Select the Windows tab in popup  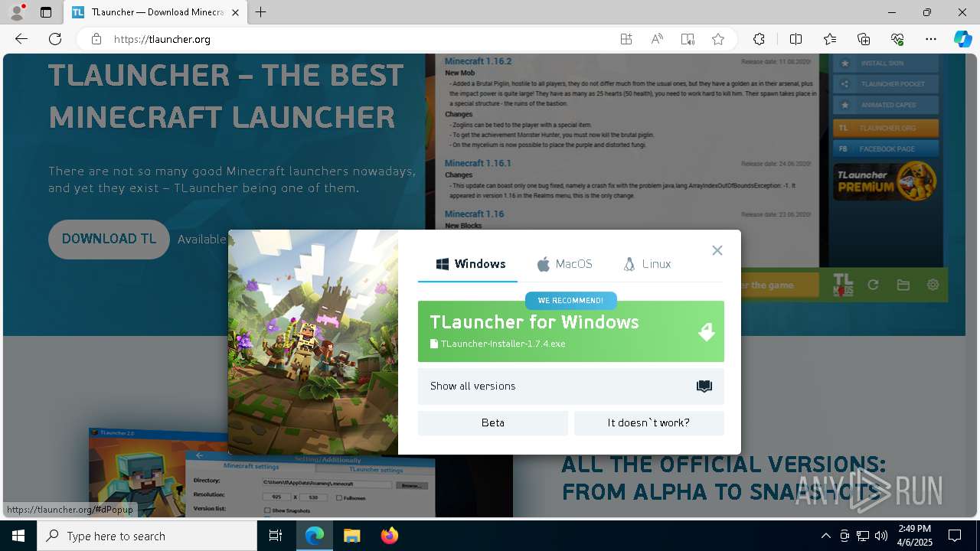point(470,264)
